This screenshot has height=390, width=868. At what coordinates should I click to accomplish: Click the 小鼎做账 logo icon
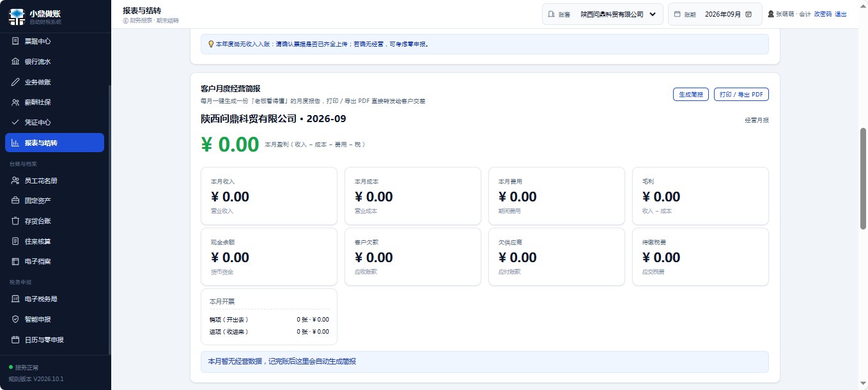click(17, 17)
